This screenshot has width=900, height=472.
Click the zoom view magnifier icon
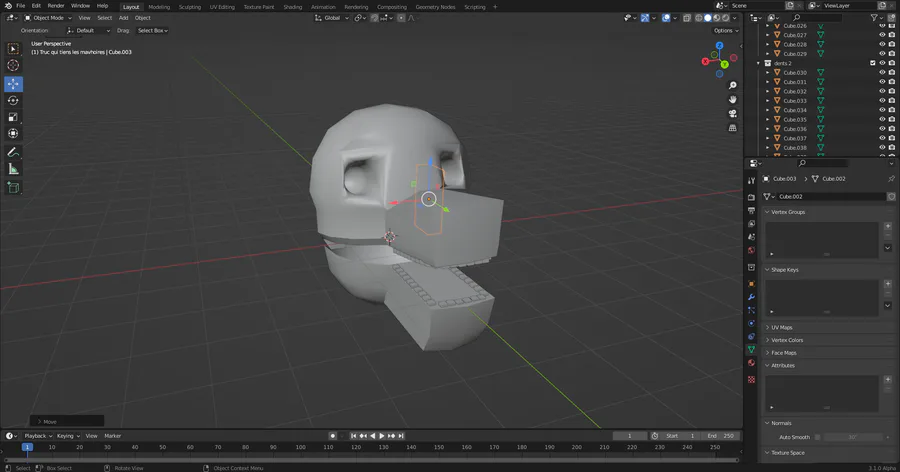click(x=733, y=85)
